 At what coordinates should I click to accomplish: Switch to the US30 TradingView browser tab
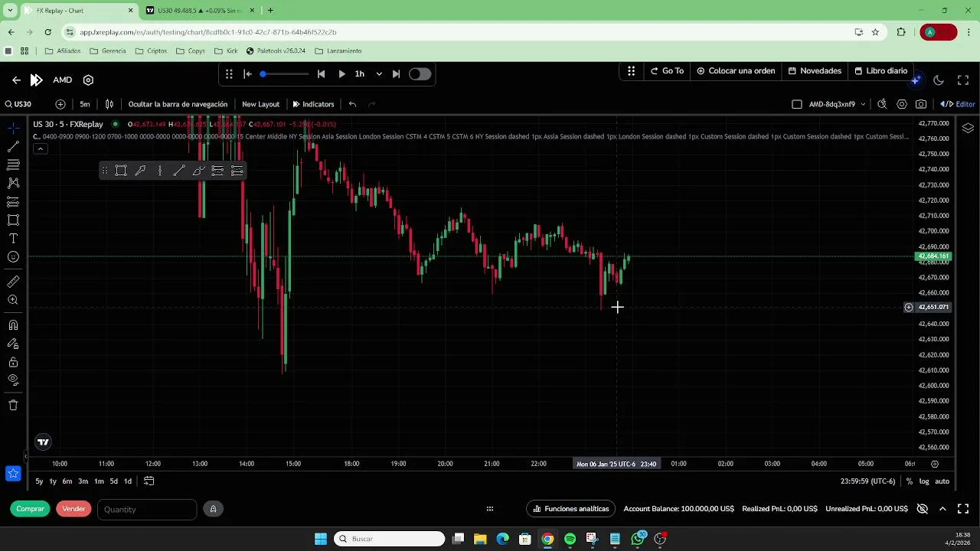(x=199, y=11)
